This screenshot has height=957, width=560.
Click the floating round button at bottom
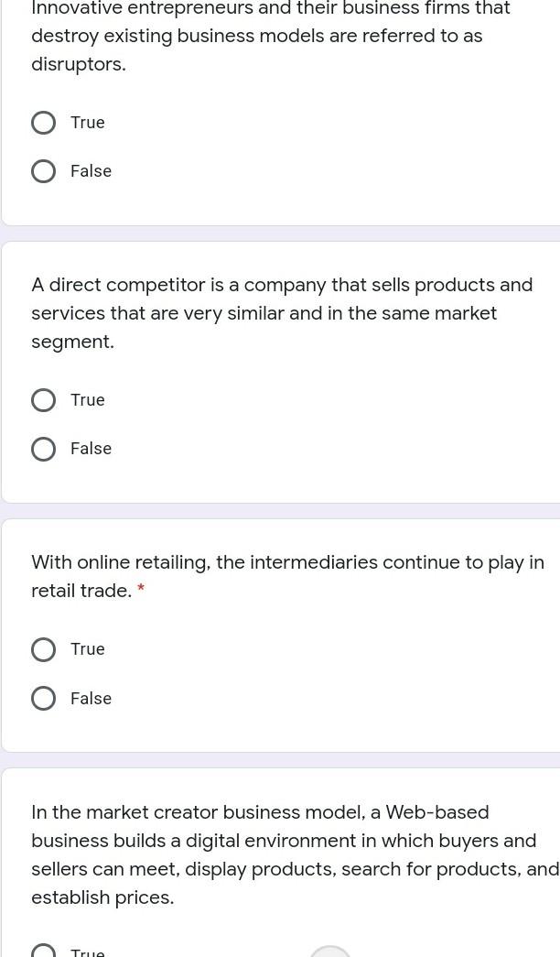point(330,952)
